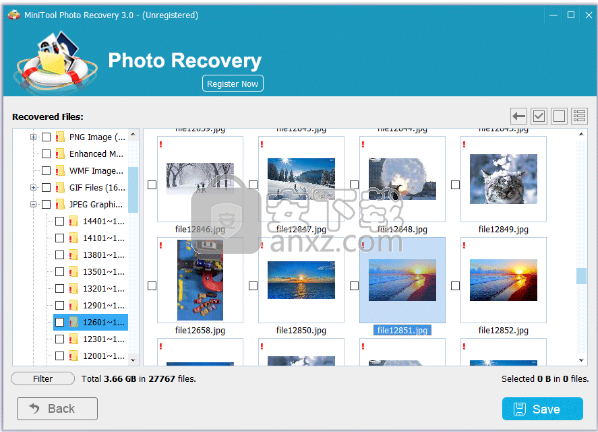Expand the PNG Image tree node

pos(33,137)
